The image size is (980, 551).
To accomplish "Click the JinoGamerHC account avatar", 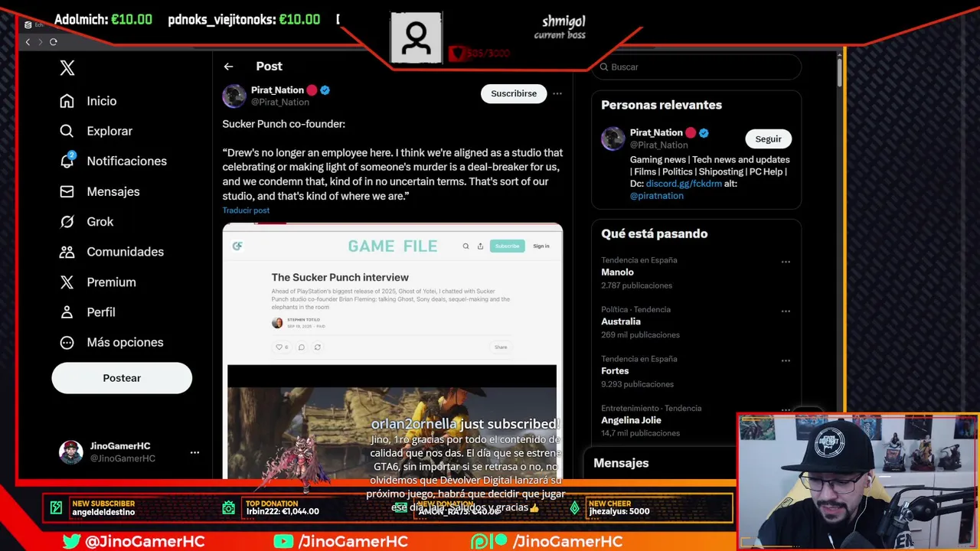I will 71,452.
